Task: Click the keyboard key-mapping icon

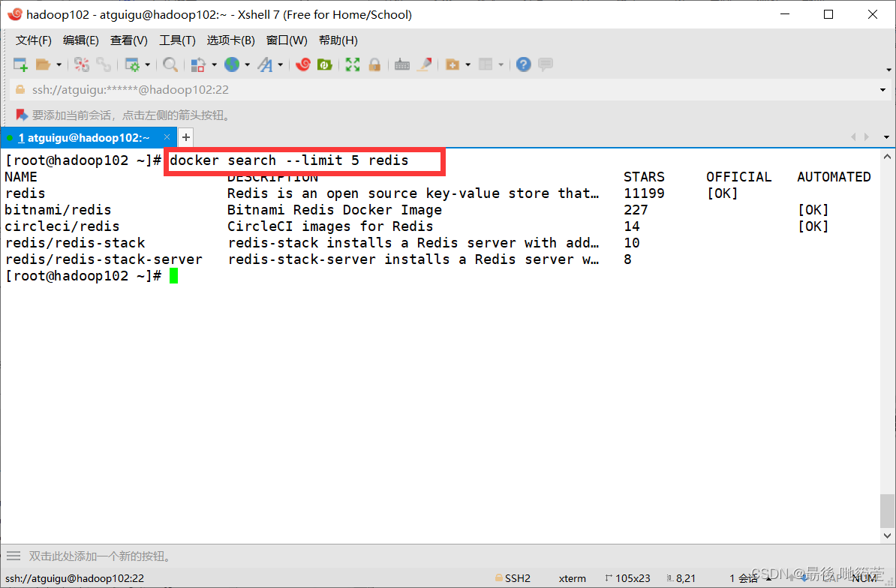Action: click(402, 64)
